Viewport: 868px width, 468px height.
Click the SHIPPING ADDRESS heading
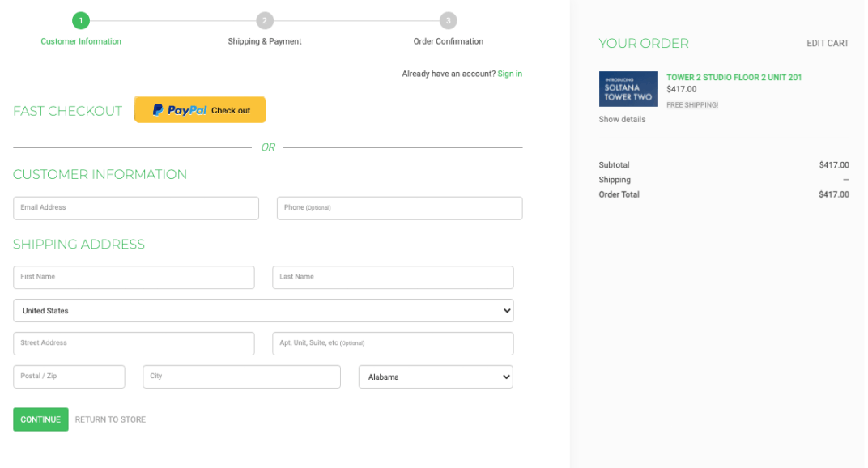(x=79, y=245)
